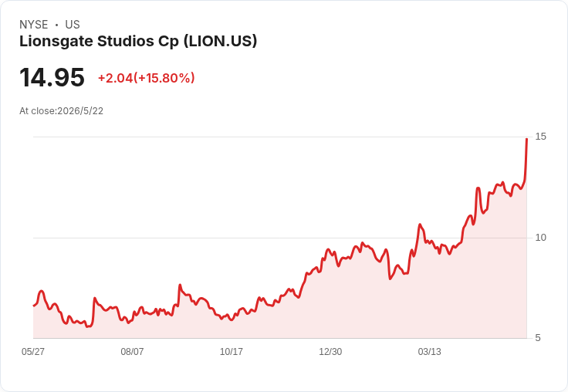Click the 03/13 date axis label

(429, 351)
